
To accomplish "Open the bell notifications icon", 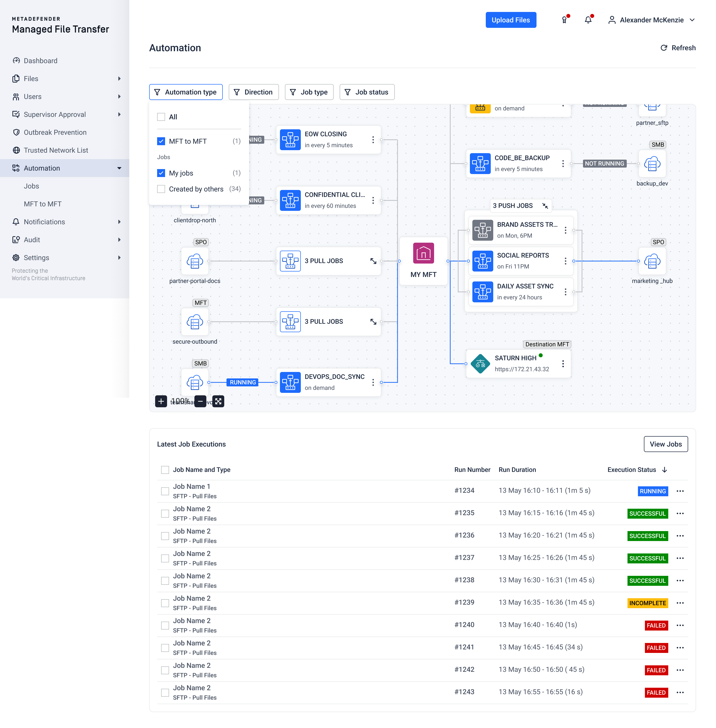I will click(x=588, y=20).
